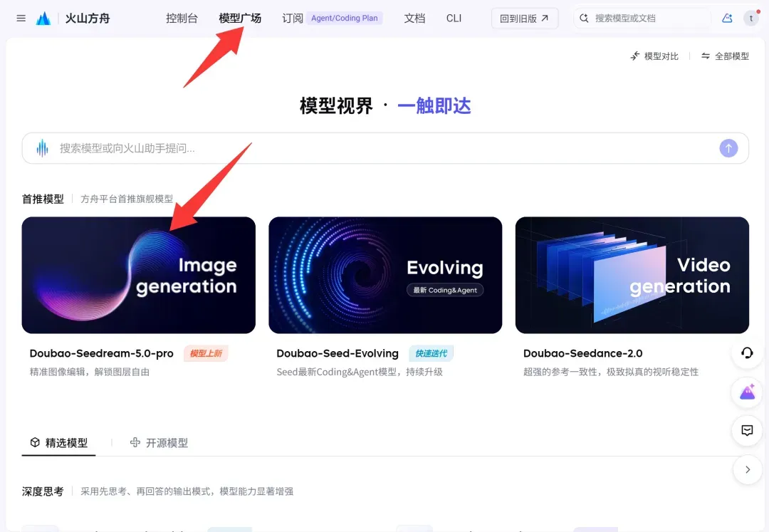
Task: Select the 精选模型 tab
Action: pyautogui.click(x=59, y=443)
